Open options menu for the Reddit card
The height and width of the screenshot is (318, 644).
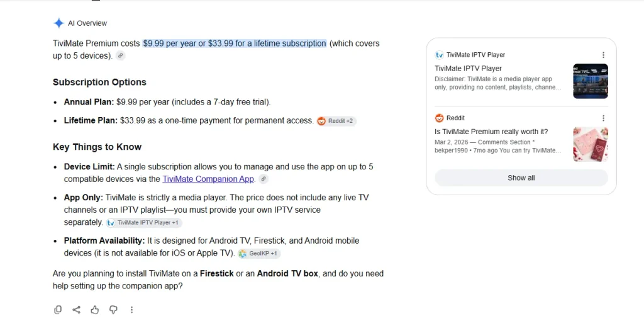point(603,118)
